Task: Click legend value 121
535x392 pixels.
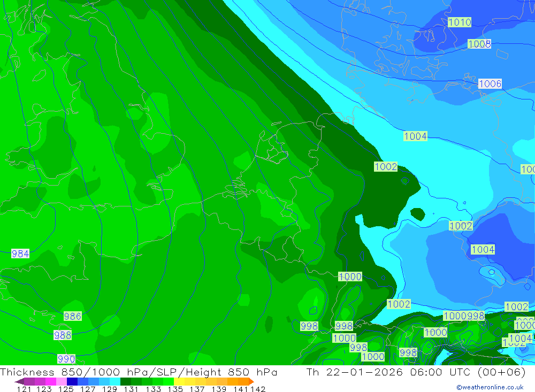Action: pyautogui.click(x=24, y=389)
